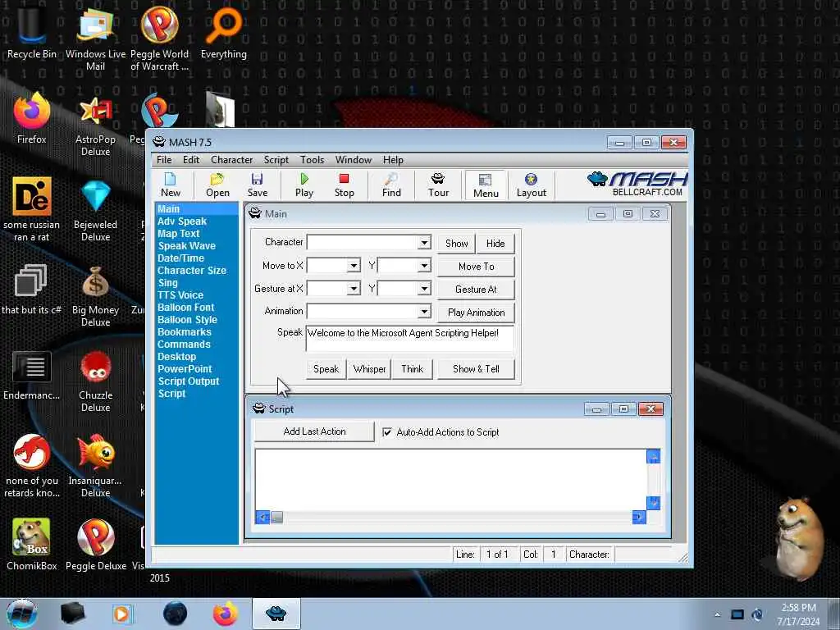Open the Character menu
The image size is (840, 630).
pos(231,160)
